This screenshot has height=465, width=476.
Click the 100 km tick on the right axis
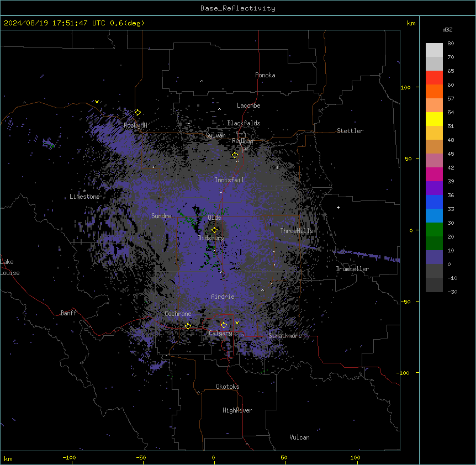[405, 87]
